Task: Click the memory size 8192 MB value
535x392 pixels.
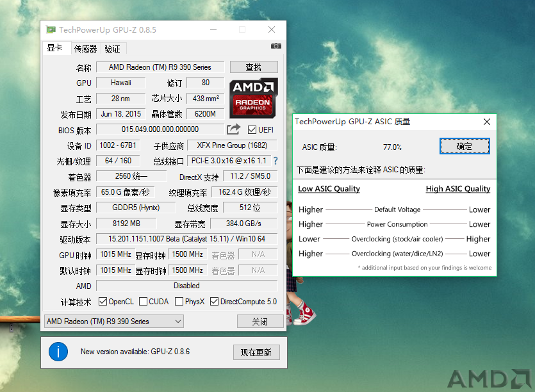Action: [127, 224]
